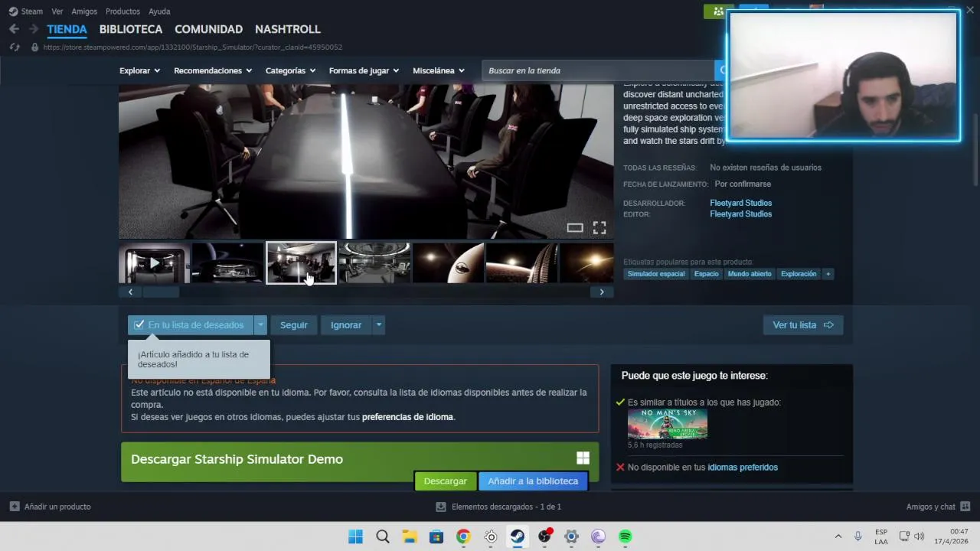Viewport: 980px width, 551px height.
Task: Open the wishlist options dropdown arrow
Action: 260,325
